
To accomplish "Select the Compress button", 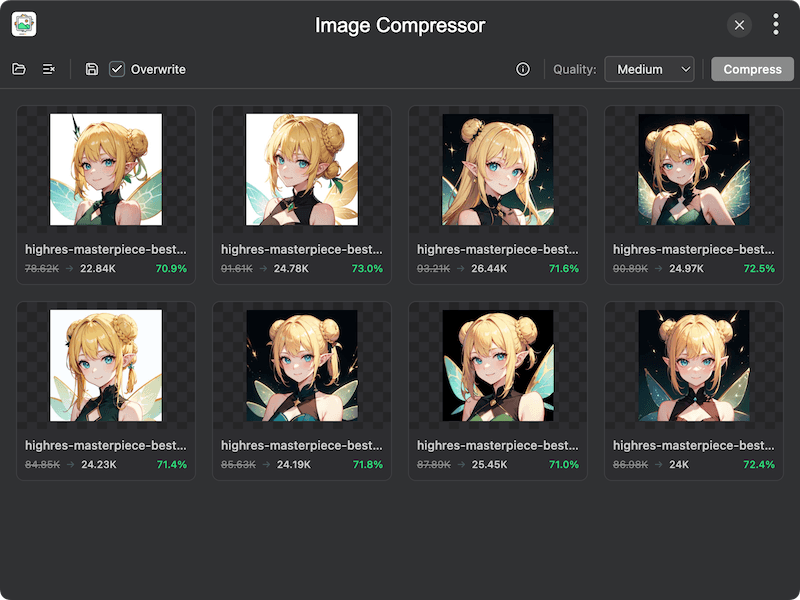I will click(752, 69).
